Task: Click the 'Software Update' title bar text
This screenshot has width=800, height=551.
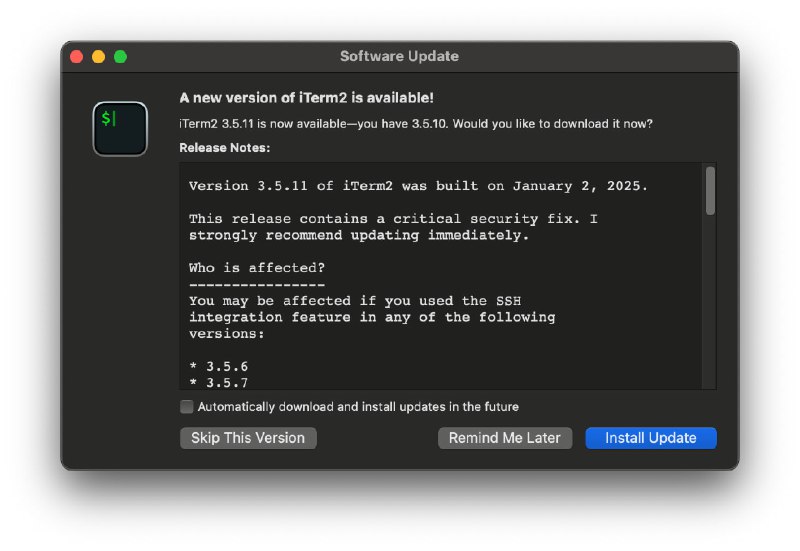Action: tap(399, 56)
